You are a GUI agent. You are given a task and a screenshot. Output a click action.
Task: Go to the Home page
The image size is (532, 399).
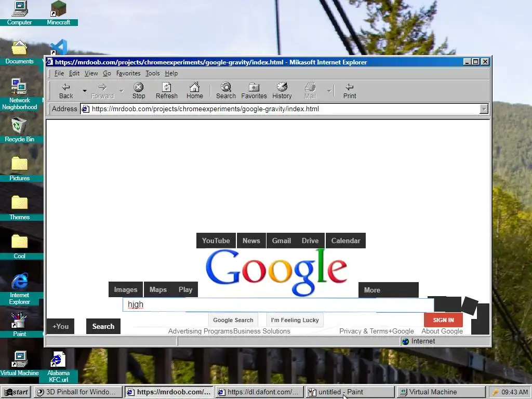pos(194,91)
